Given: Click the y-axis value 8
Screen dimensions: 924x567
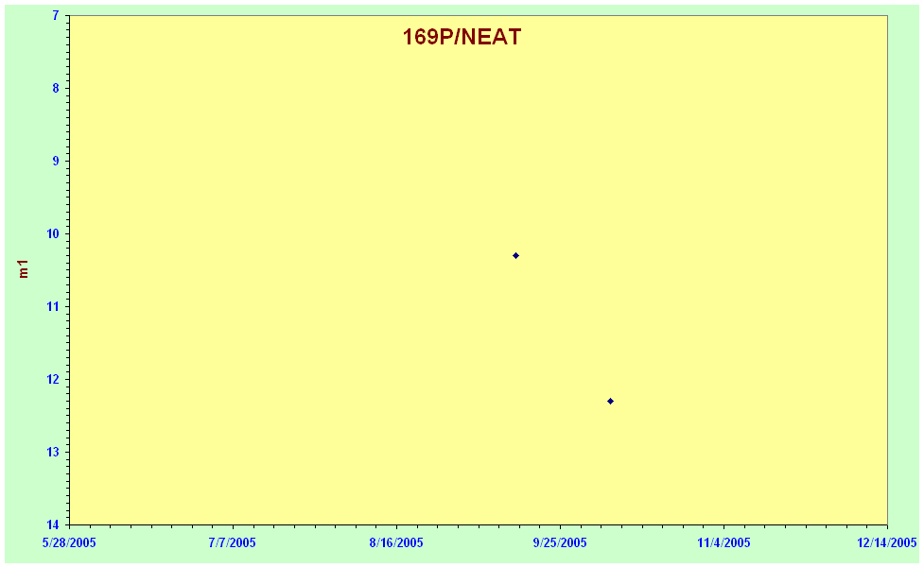Looking at the screenshot, I should coord(56,88).
